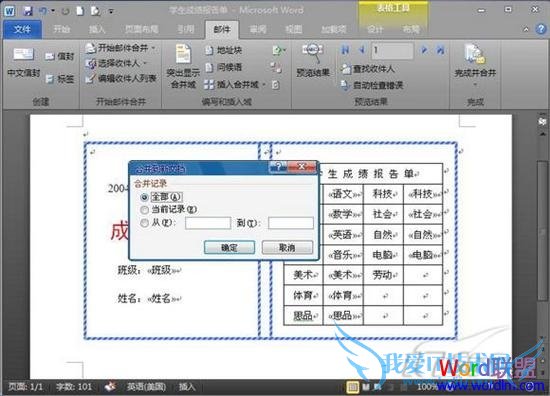Click the Save icon in quick access toolbar
This screenshot has width=550, height=396.
[27, 11]
